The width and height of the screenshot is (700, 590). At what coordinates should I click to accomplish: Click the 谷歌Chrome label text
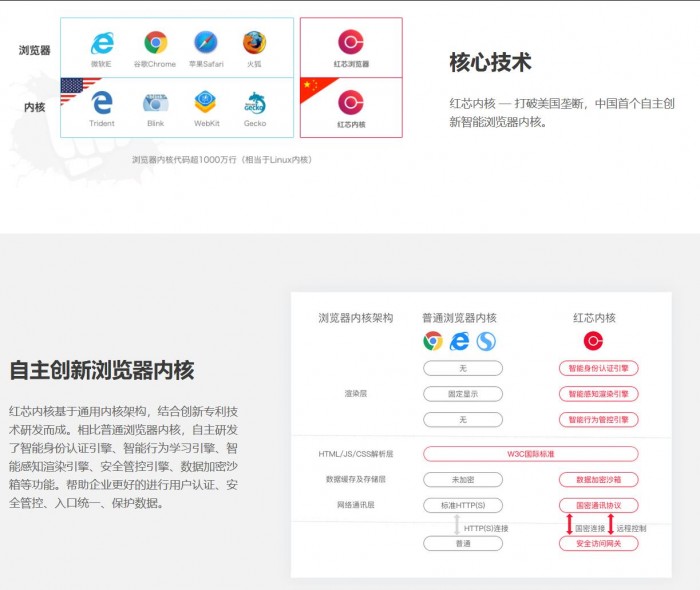[x=155, y=64]
